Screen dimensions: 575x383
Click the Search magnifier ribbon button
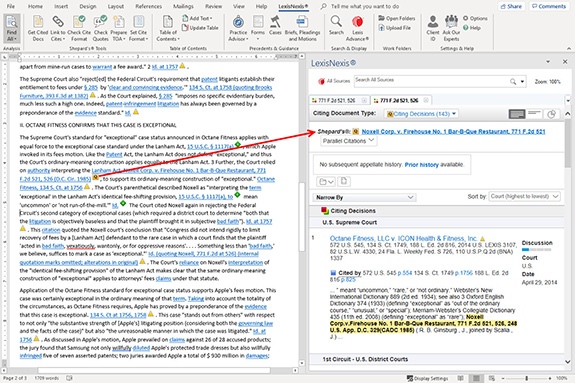[336, 26]
